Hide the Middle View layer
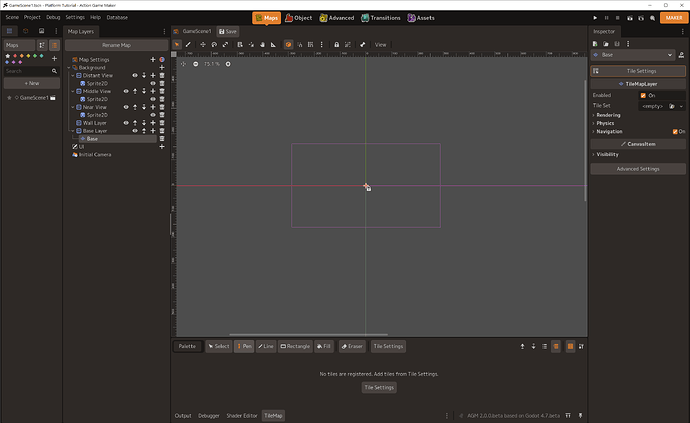690x423 pixels. (x=126, y=91)
